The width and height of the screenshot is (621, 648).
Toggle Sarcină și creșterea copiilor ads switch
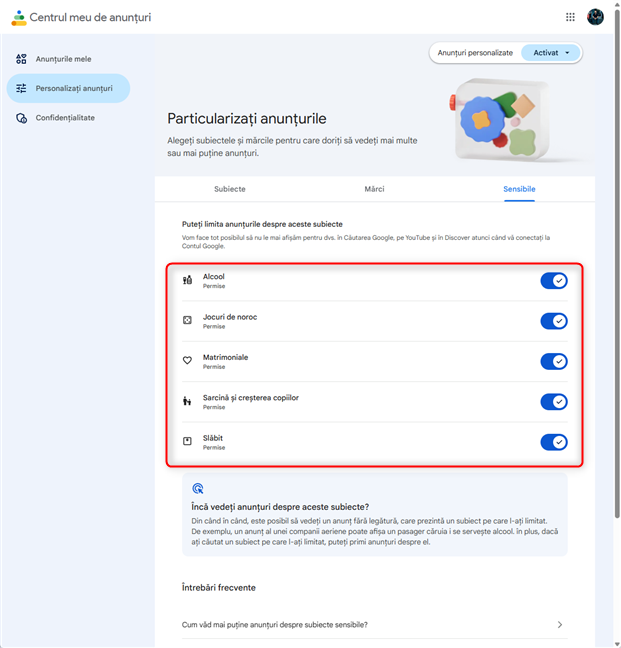tap(554, 402)
